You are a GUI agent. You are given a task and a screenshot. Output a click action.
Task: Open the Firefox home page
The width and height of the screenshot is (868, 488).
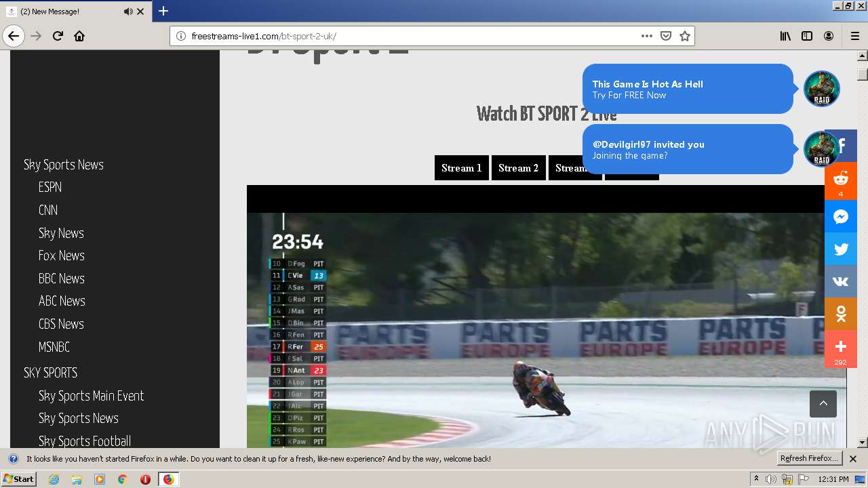click(x=79, y=36)
